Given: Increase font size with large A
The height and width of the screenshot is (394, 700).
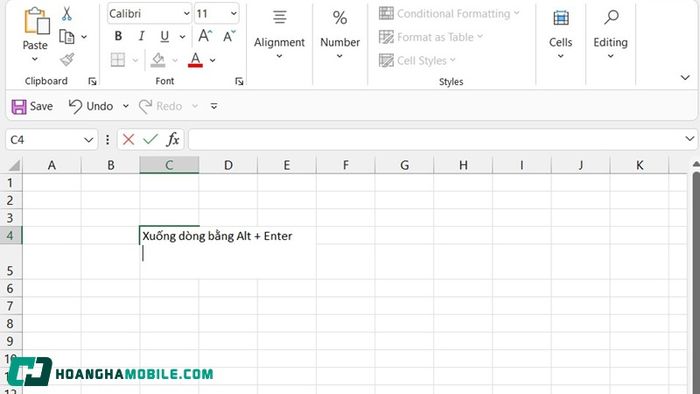Looking at the screenshot, I should click(x=205, y=36).
